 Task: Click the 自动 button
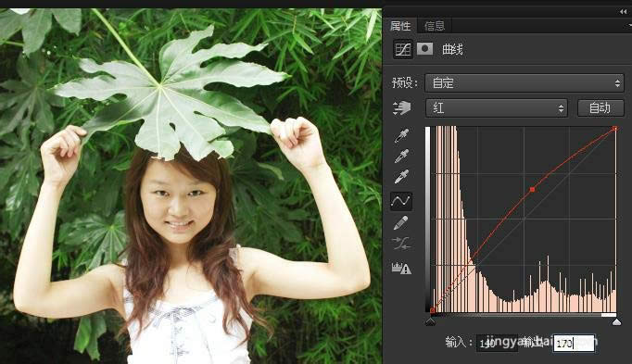(x=600, y=108)
